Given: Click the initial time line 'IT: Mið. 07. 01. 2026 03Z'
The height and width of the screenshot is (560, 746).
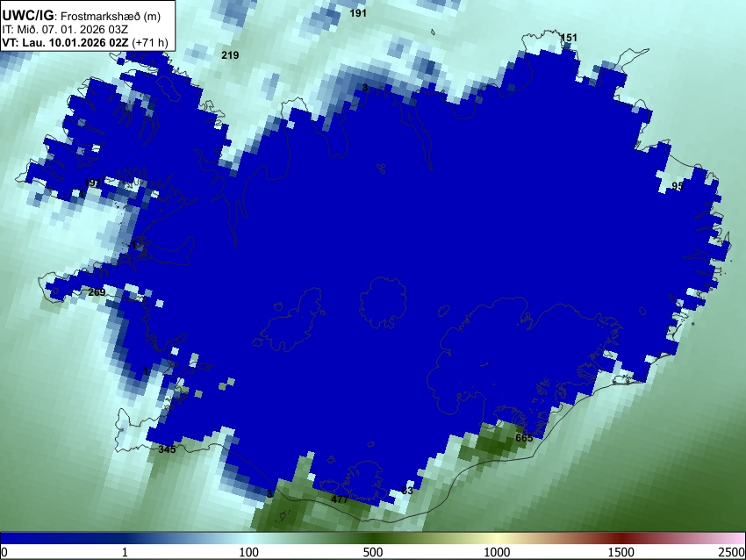Looking at the screenshot, I should coord(65,30).
